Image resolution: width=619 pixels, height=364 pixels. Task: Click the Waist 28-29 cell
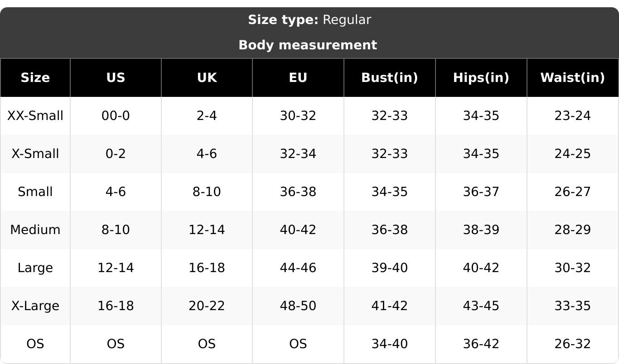coord(572,230)
